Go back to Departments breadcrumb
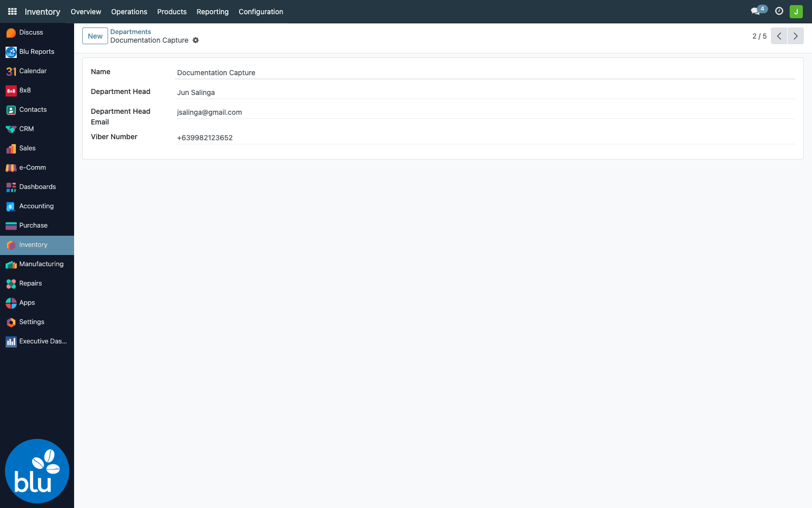This screenshot has width=812, height=508. click(x=130, y=31)
